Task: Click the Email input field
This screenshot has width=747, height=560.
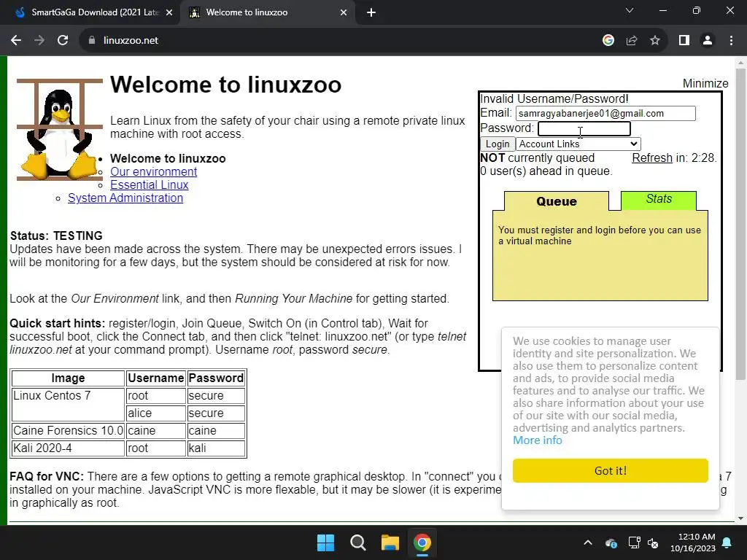Action: [605, 113]
